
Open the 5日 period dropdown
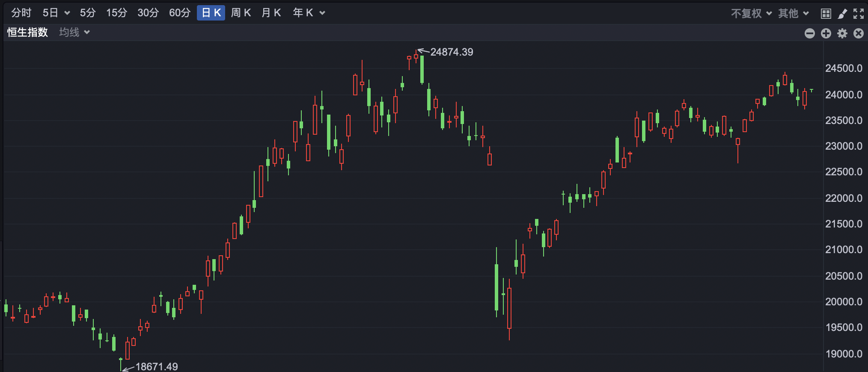click(56, 13)
